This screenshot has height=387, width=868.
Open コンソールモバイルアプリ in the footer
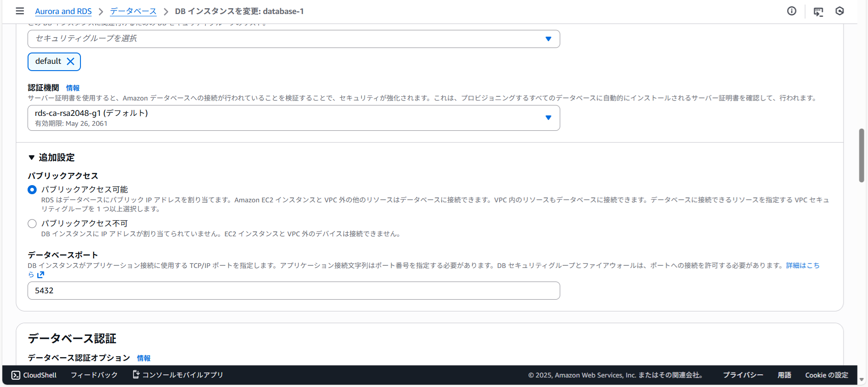(178, 375)
